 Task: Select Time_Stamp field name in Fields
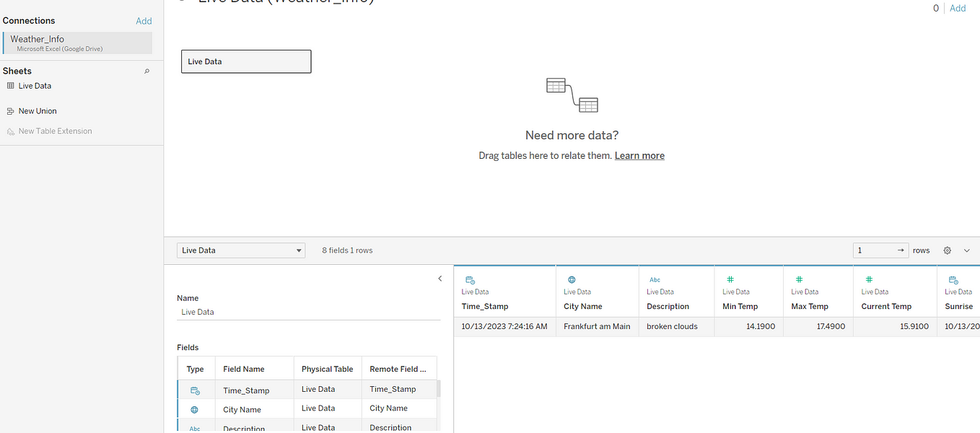pos(246,390)
